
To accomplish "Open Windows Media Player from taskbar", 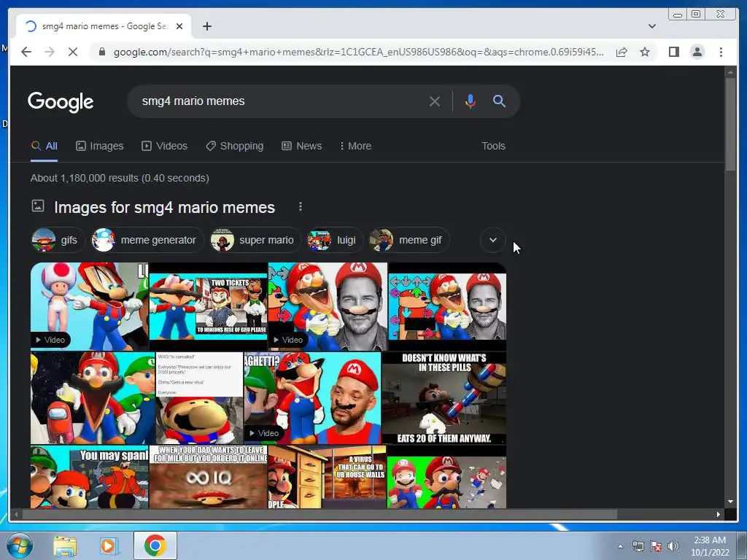I will coord(109,545).
